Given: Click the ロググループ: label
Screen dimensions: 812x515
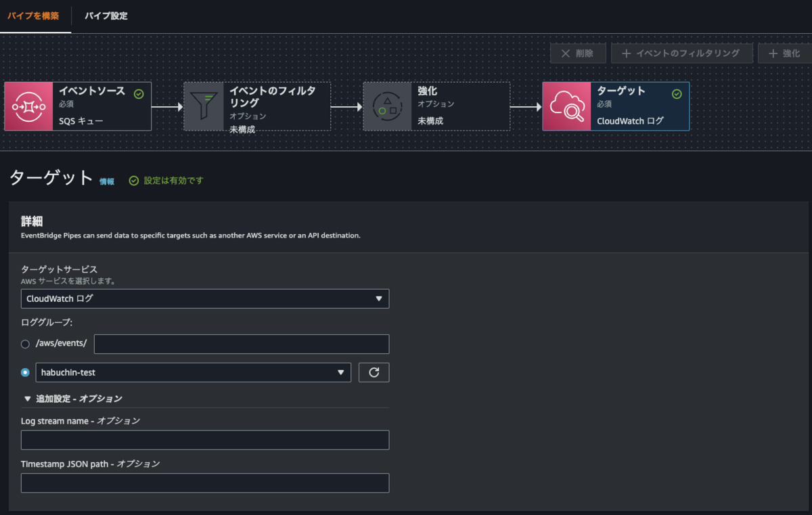Looking at the screenshot, I should click(47, 322).
